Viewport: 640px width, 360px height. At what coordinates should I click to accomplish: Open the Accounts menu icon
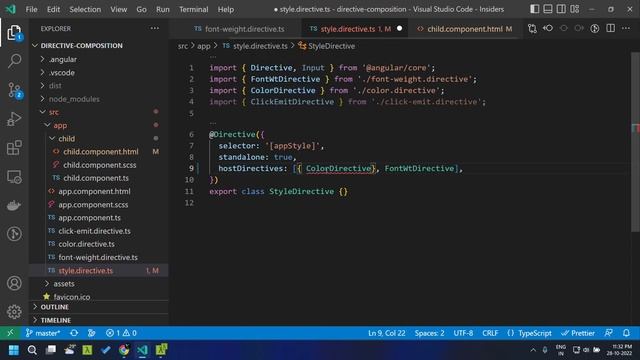14,283
